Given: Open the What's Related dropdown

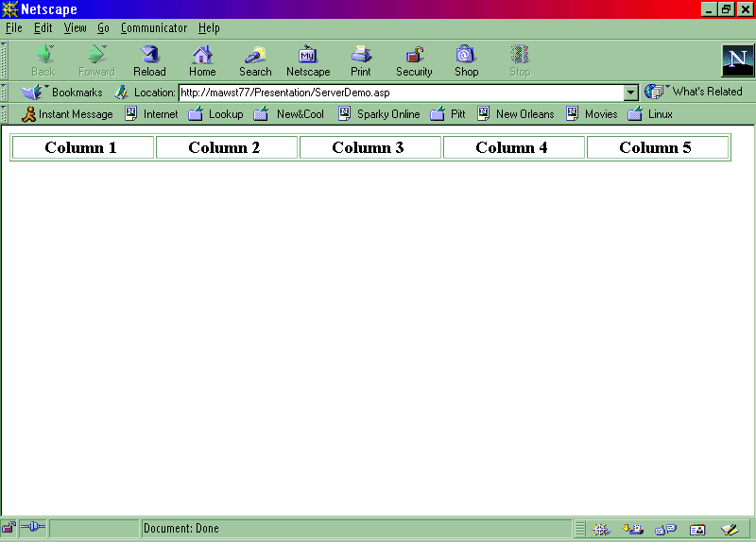Looking at the screenshot, I should pyautogui.click(x=695, y=92).
